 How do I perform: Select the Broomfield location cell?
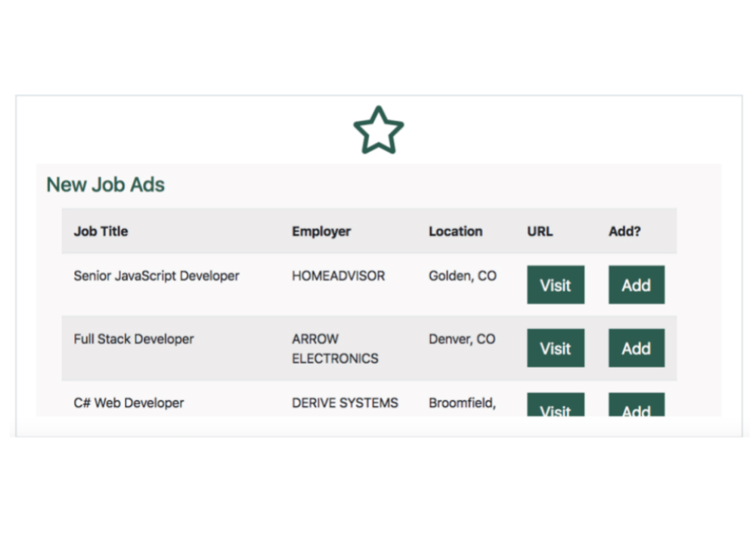point(463,403)
